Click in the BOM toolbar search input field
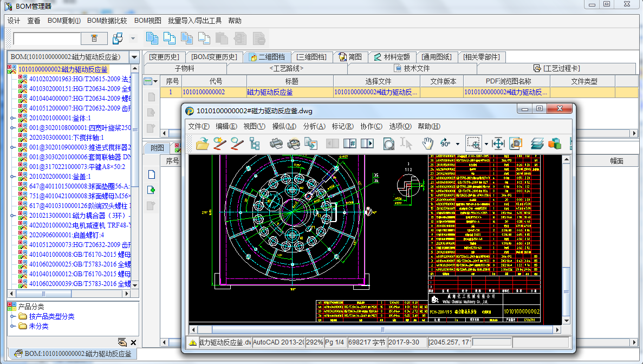643x364 pixels. 47,39
